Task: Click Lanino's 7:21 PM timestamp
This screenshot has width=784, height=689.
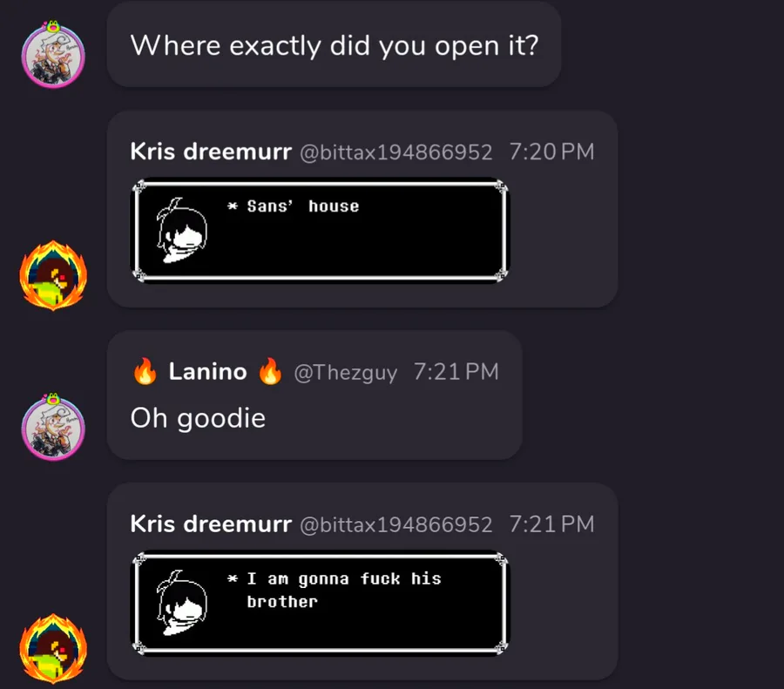Action: pyautogui.click(x=456, y=371)
